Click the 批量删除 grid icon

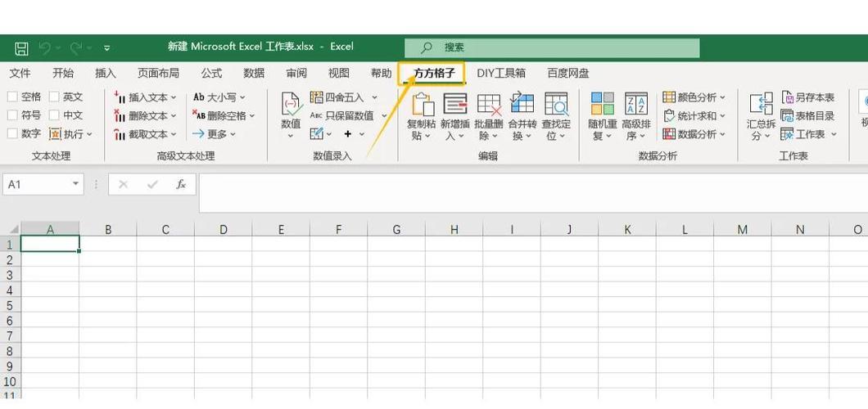[489, 104]
